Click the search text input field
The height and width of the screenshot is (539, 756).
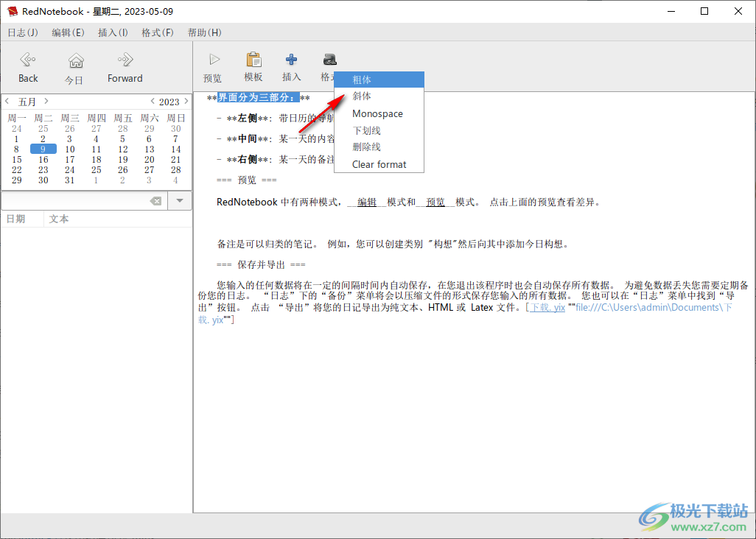tap(85, 201)
